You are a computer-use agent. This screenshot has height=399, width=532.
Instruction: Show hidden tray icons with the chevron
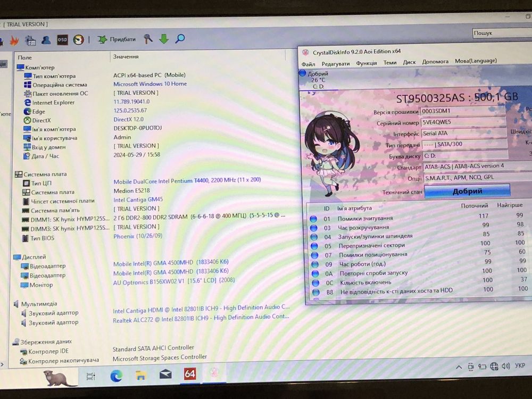pyautogui.click(x=459, y=367)
